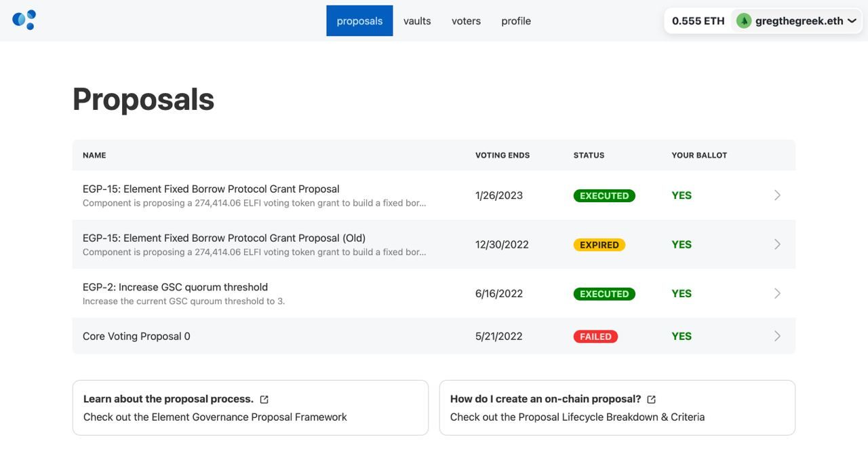
Task: Expand the gregthegreek.eth account dropdown
Action: (852, 21)
